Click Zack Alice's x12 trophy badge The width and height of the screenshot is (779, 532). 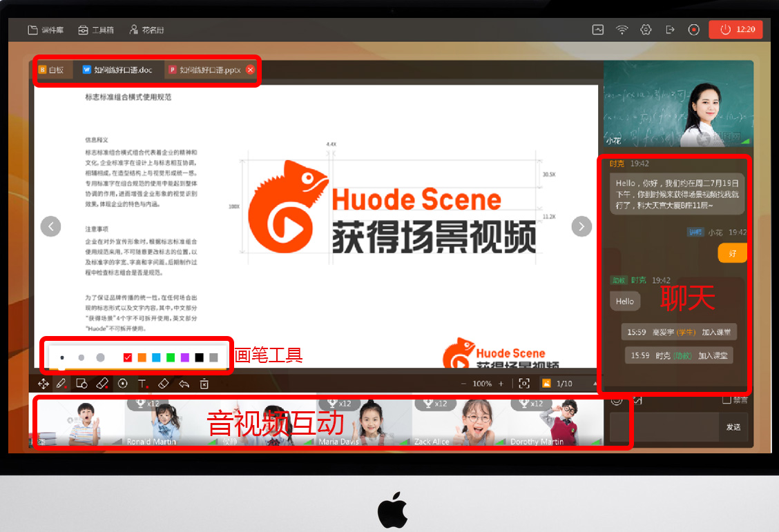436,404
